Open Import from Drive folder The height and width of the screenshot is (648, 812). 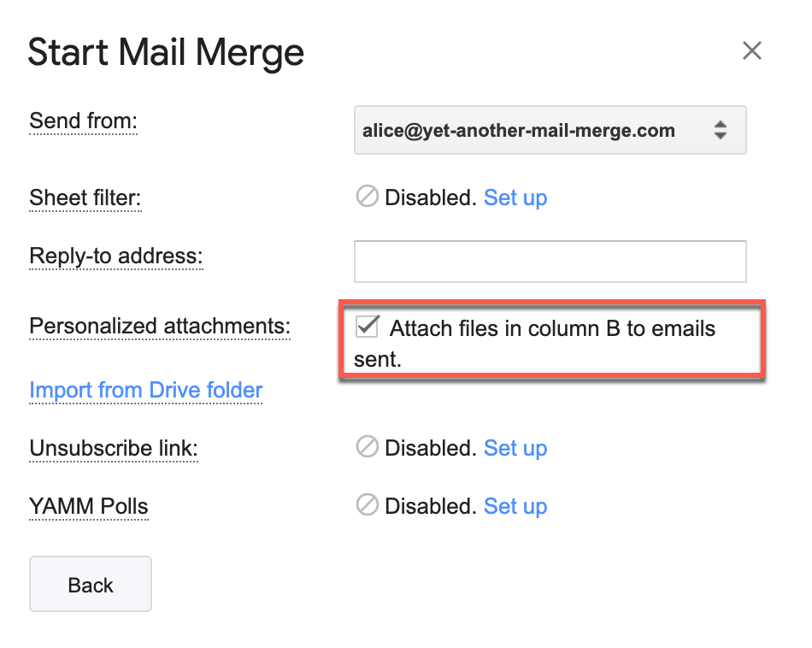click(x=145, y=390)
